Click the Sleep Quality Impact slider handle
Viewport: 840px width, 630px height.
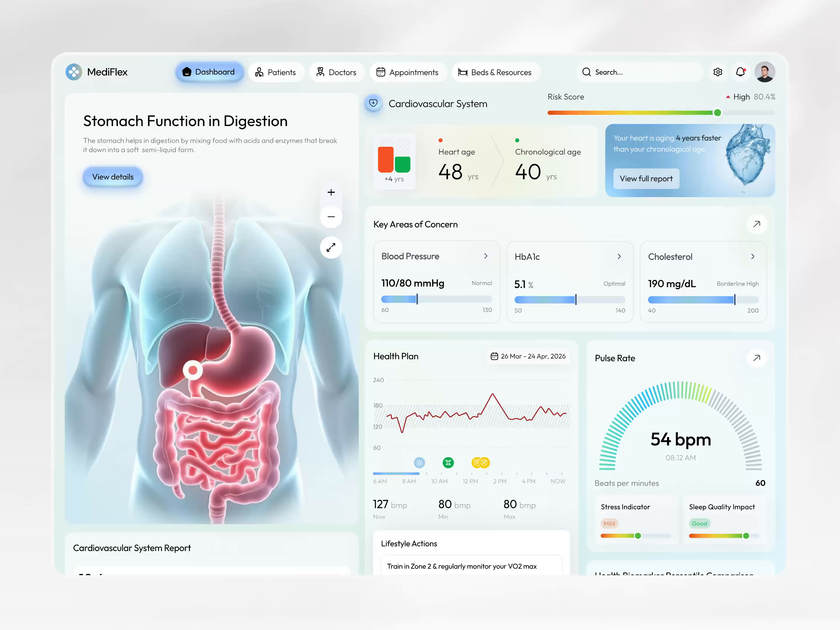(746, 536)
